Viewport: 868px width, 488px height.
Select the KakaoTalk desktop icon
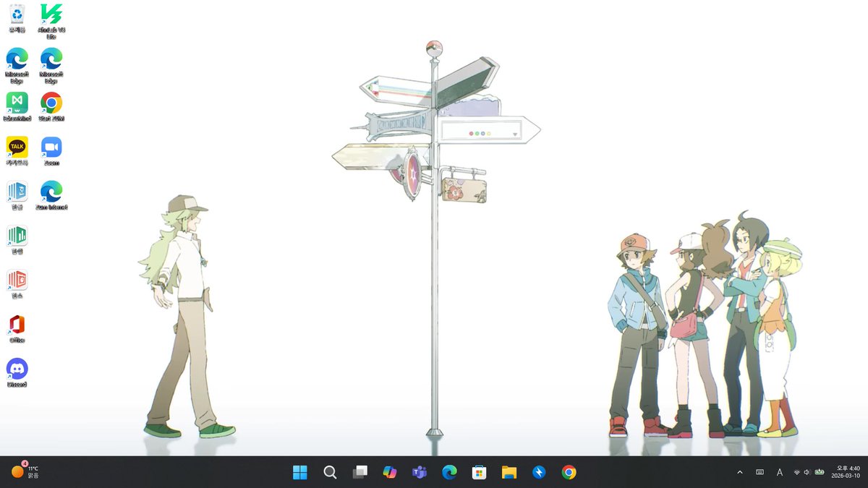[17, 152]
